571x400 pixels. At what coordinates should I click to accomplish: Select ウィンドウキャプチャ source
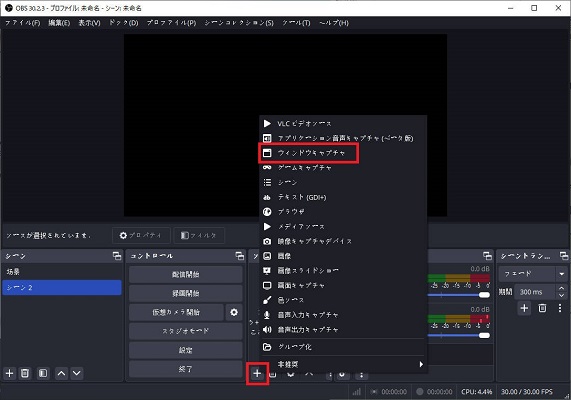pos(343,153)
